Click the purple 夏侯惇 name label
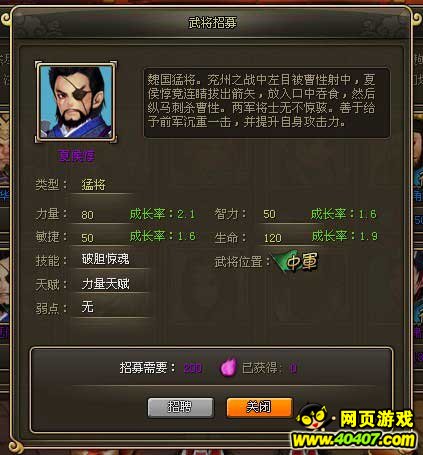 76,156
